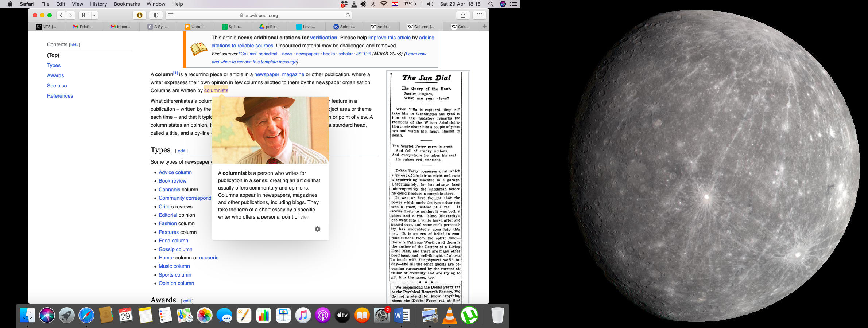868x328 pixels.
Task: Hide the Contents sidebar
Action: click(x=74, y=45)
